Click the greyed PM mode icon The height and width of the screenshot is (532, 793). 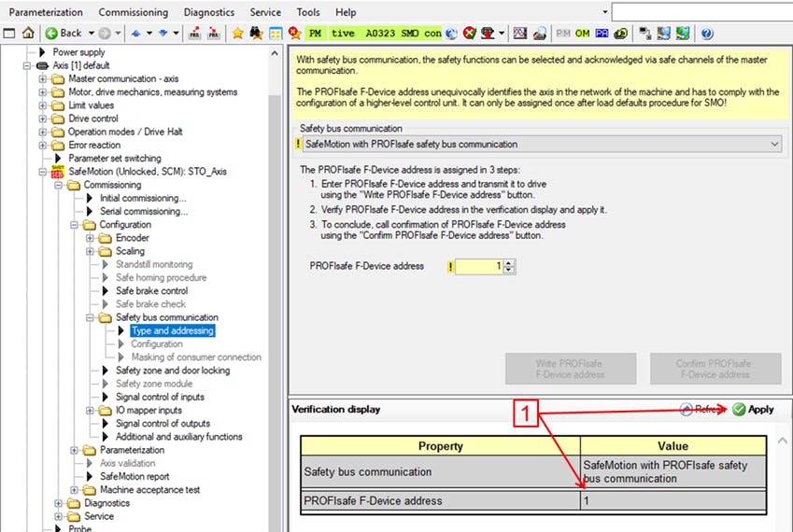[x=563, y=34]
